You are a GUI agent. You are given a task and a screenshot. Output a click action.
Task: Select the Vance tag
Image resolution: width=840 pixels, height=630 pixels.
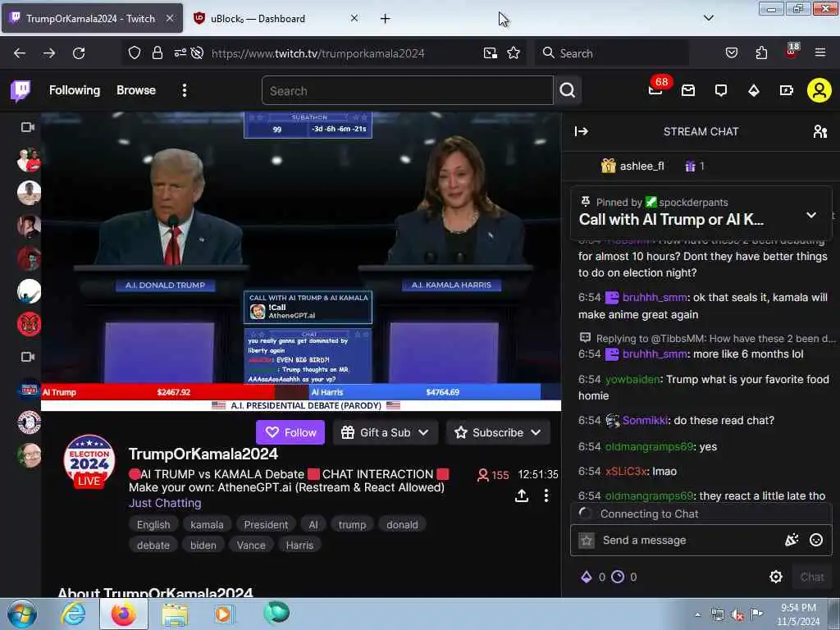pos(251,545)
